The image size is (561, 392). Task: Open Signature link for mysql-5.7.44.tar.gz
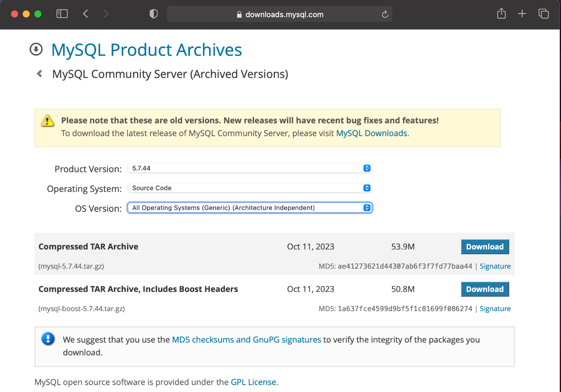coord(495,266)
